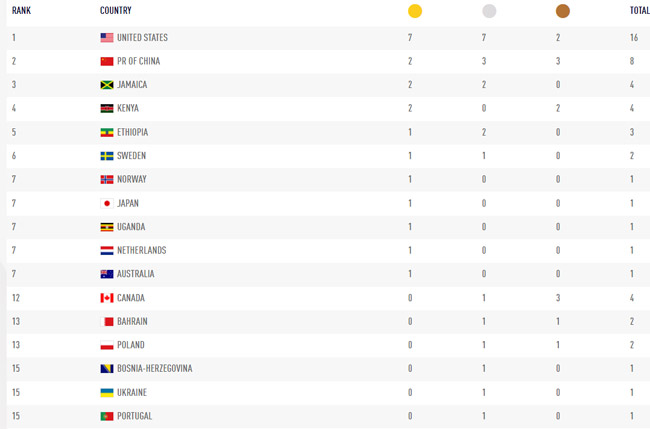Sort by the RANK column header
650x429 pixels.
(21, 11)
